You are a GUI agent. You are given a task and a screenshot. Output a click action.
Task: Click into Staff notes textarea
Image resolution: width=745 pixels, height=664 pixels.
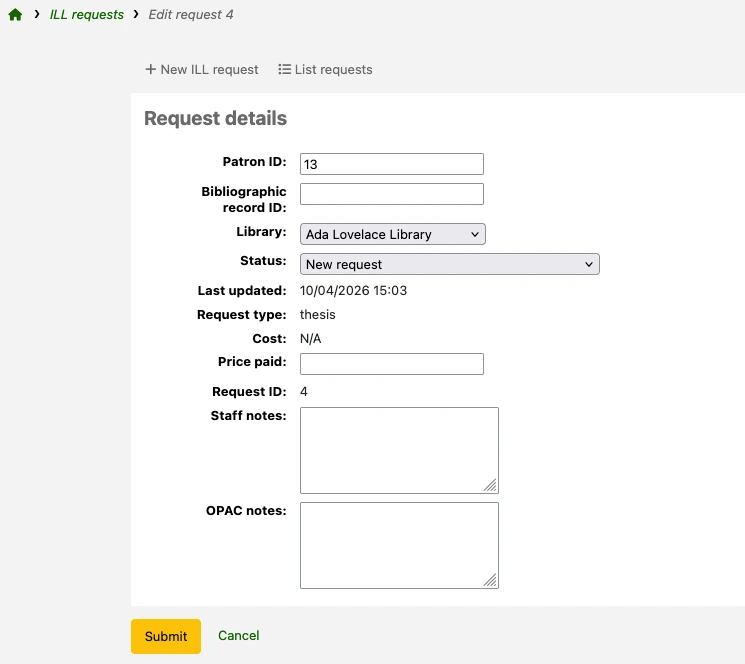click(x=399, y=450)
